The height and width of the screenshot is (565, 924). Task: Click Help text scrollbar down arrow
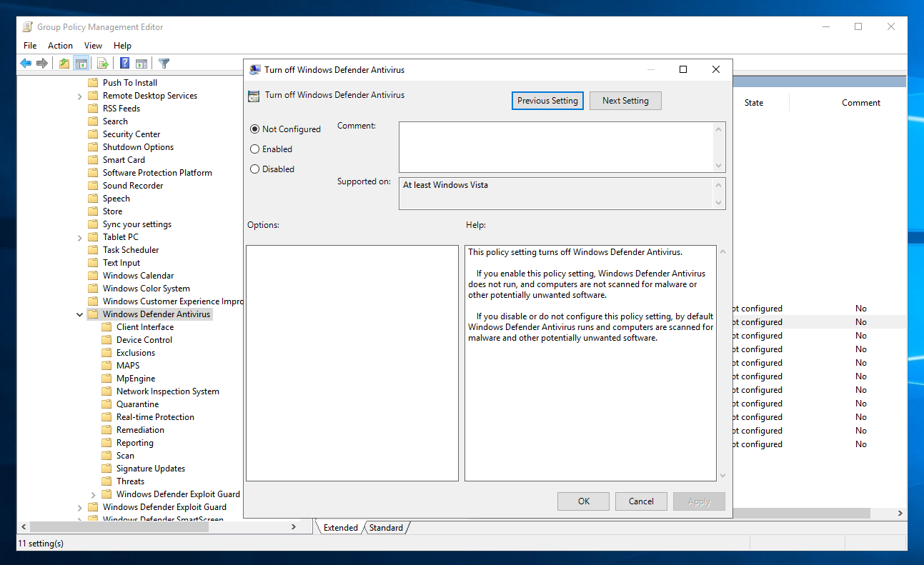point(722,475)
